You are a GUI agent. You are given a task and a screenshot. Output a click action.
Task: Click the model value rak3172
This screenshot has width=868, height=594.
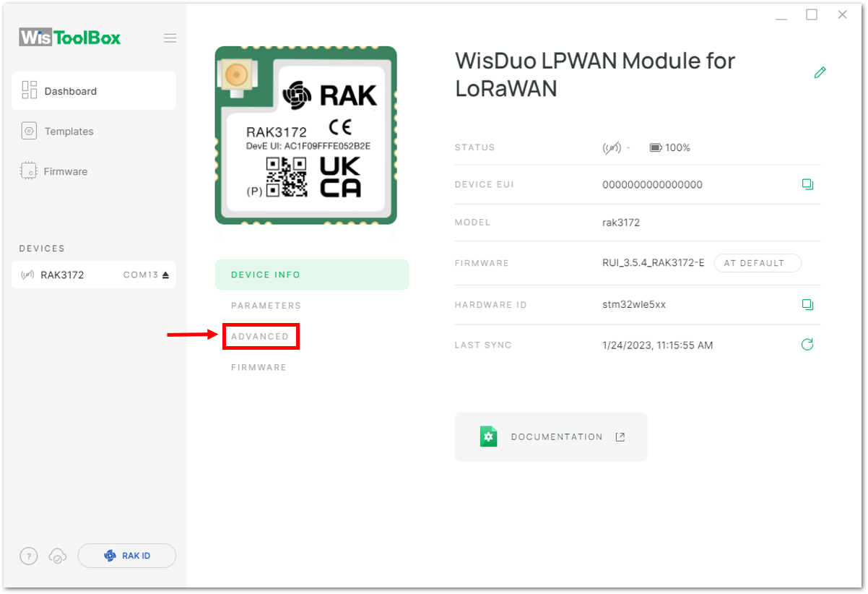coord(621,223)
